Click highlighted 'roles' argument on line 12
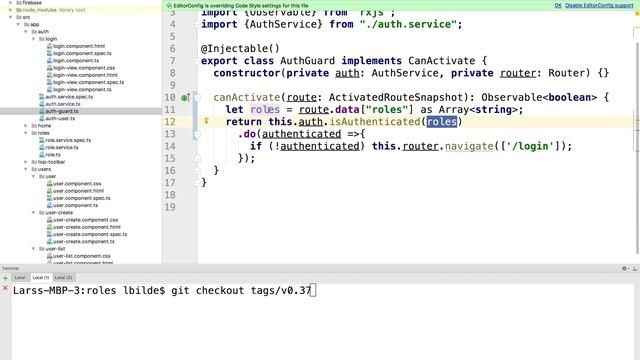 (442, 122)
